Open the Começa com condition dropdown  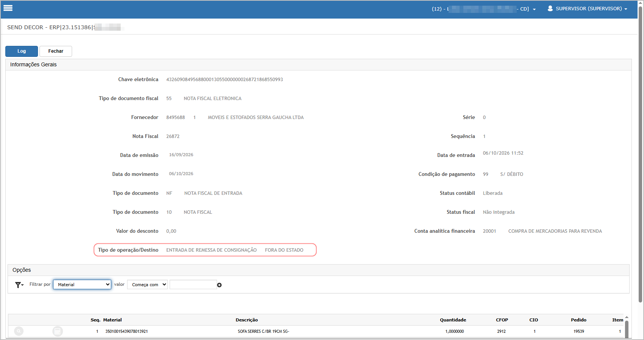coord(147,284)
